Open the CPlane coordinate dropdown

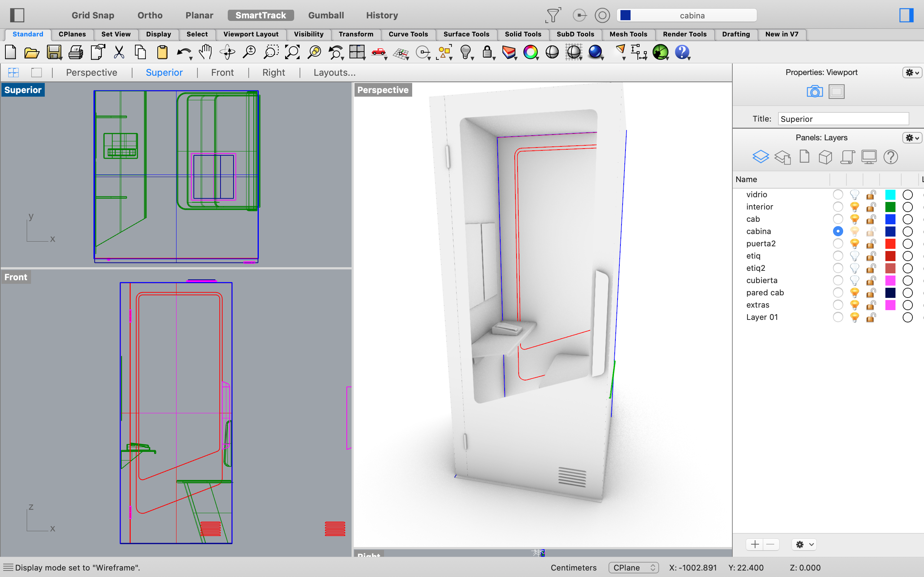tap(633, 568)
